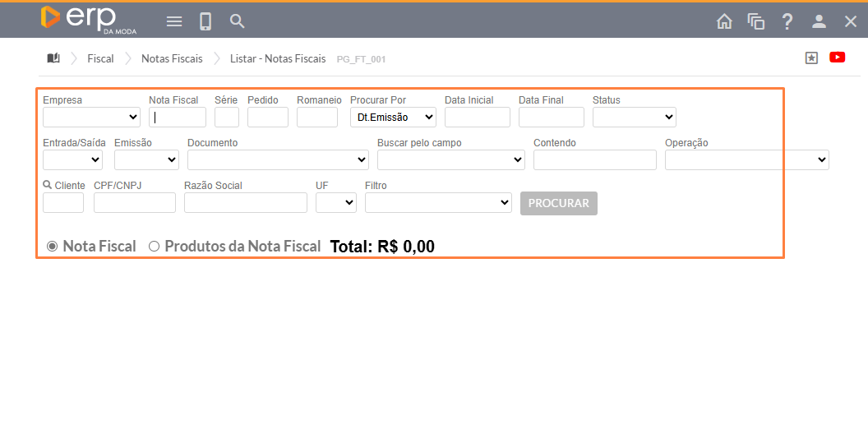Viewport: 868px width, 434px height.
Task: Open the Status dropdown
Action: [634, 118]
